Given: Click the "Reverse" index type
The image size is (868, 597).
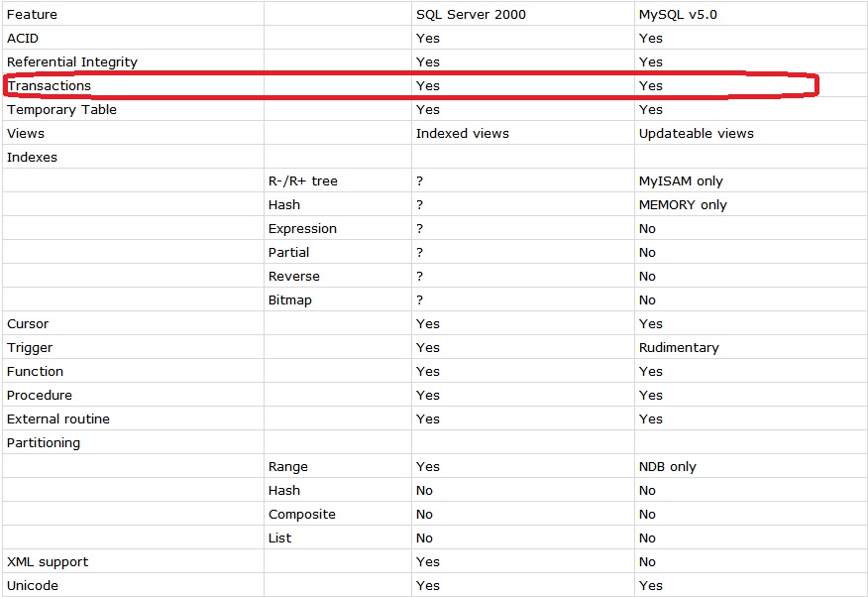Looking at the screenshot, I should point(294,277).
